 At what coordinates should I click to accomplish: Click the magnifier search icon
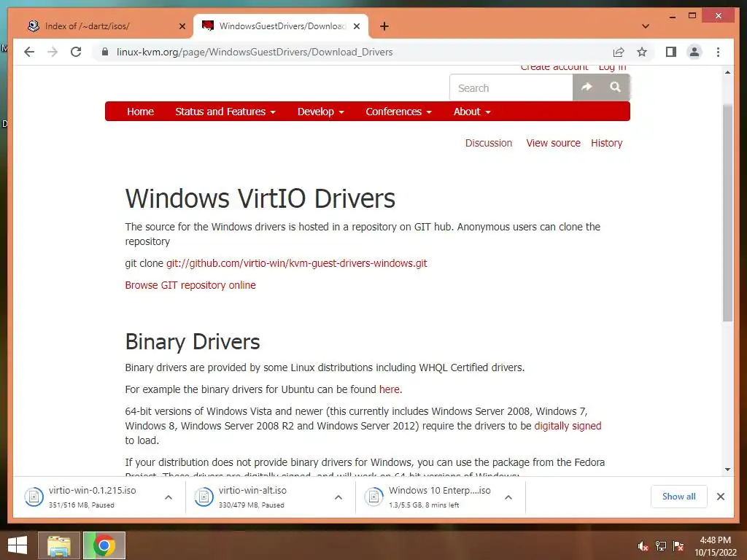615,87
